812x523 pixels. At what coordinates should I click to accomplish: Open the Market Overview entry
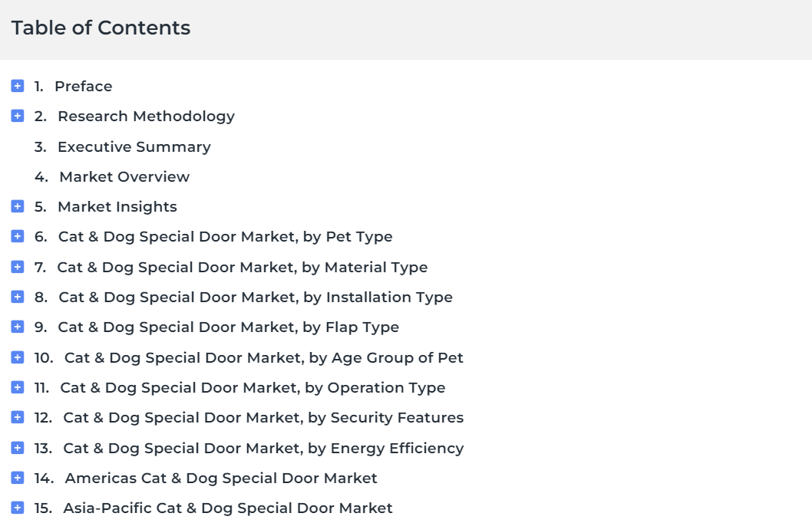pos(124,177)
